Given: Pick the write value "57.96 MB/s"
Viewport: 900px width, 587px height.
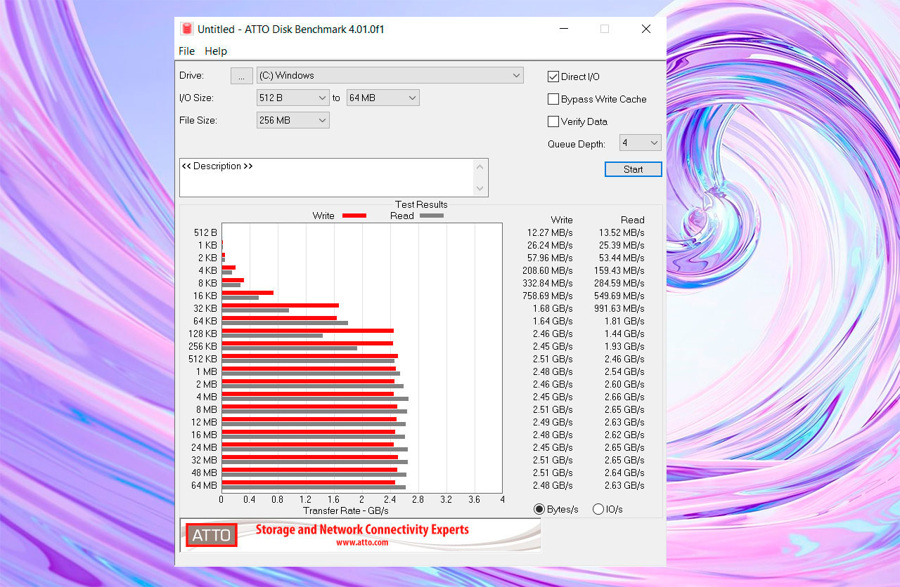Looking at the screenshot, I should [x=550, y=258].
